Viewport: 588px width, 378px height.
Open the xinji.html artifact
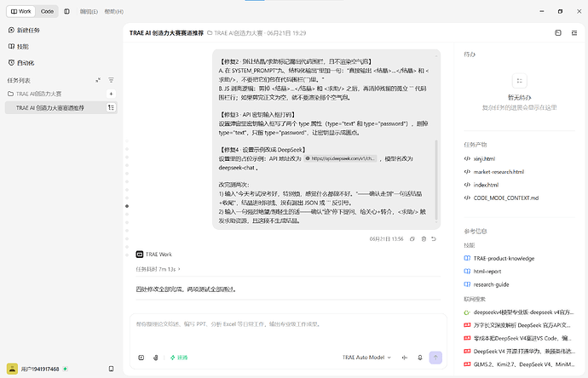coord(484,159)
